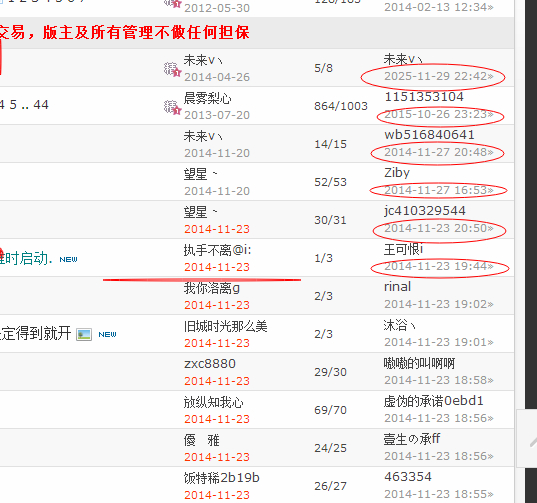Open last poster jc410329544

pos(425,211)
